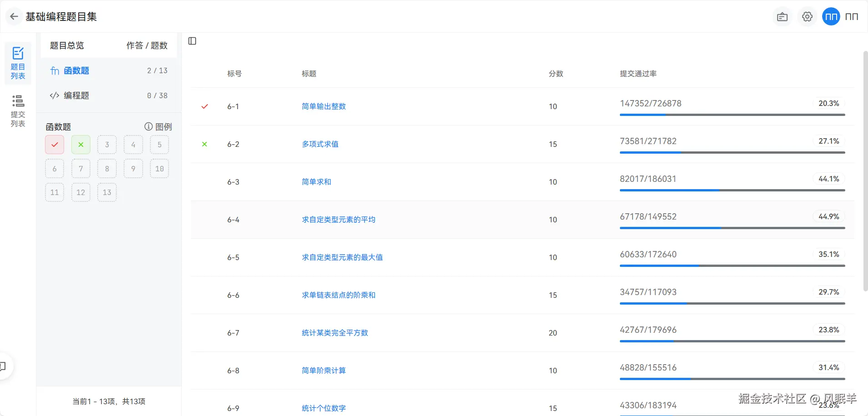This screenshot has height=416, width=868.
Task: Switch to 函数题 category
Action: point(109,70)
